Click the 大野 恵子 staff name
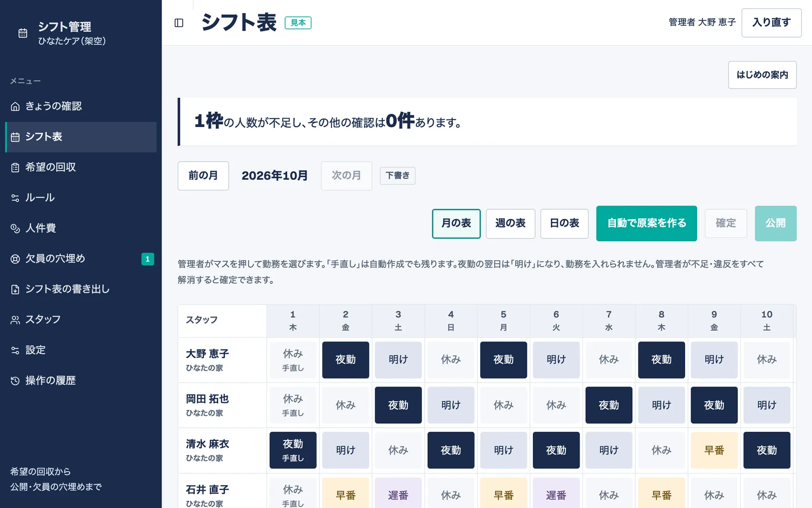 (x=207, y=354)
